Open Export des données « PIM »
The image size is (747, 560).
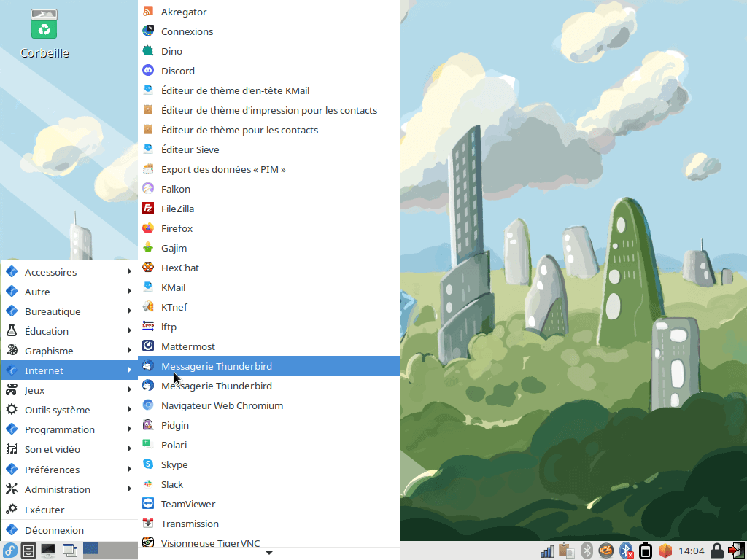269,169
